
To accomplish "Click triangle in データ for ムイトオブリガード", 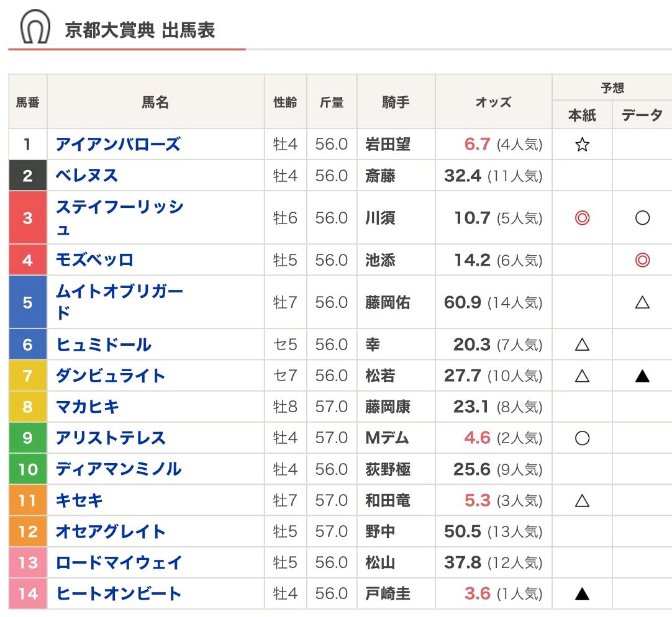I will pyautogui.click(x=642, y=302).
